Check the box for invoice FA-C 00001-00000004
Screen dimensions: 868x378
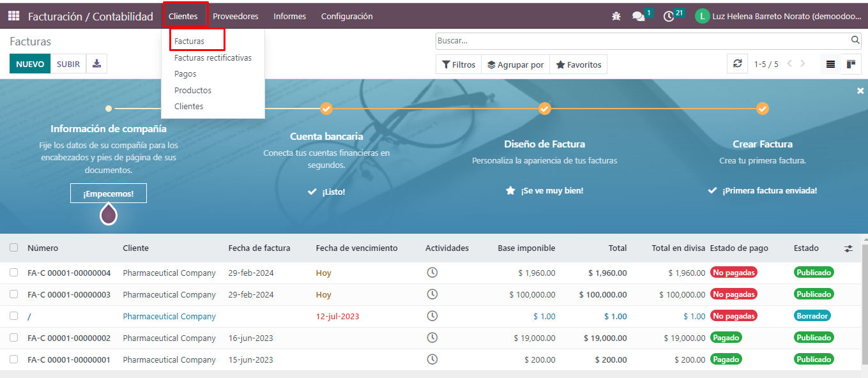point(14,273)
